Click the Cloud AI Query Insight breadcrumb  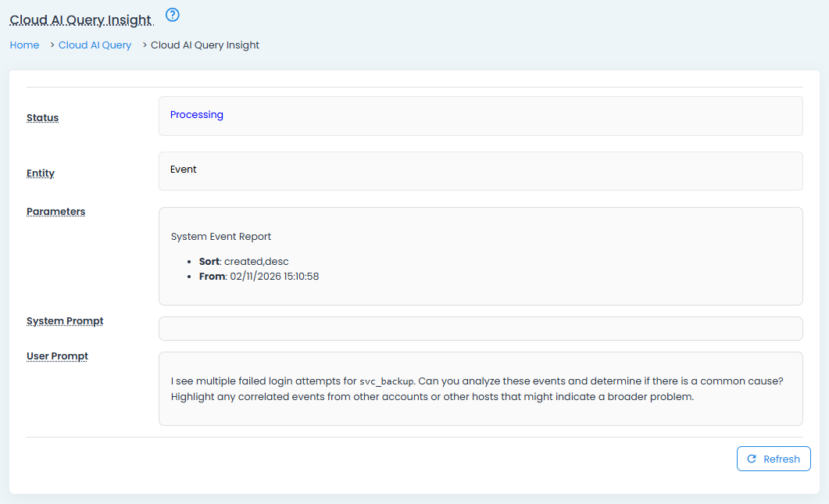(205, 45)
